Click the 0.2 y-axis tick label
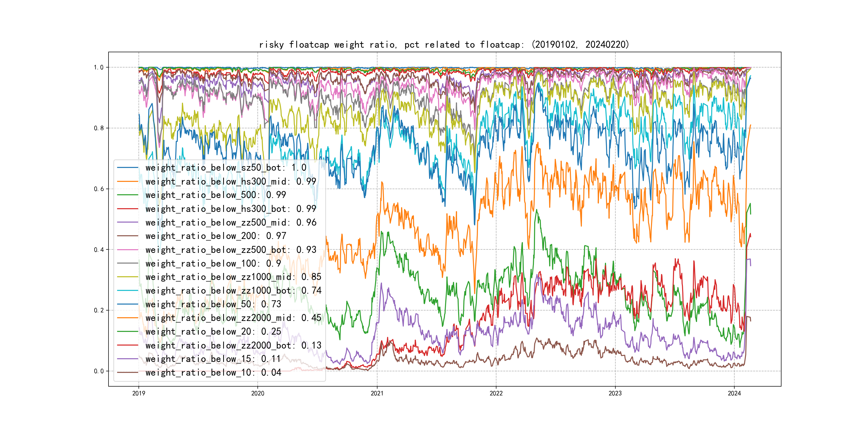The height and width of the screenshot is (434, 868). 99,310
